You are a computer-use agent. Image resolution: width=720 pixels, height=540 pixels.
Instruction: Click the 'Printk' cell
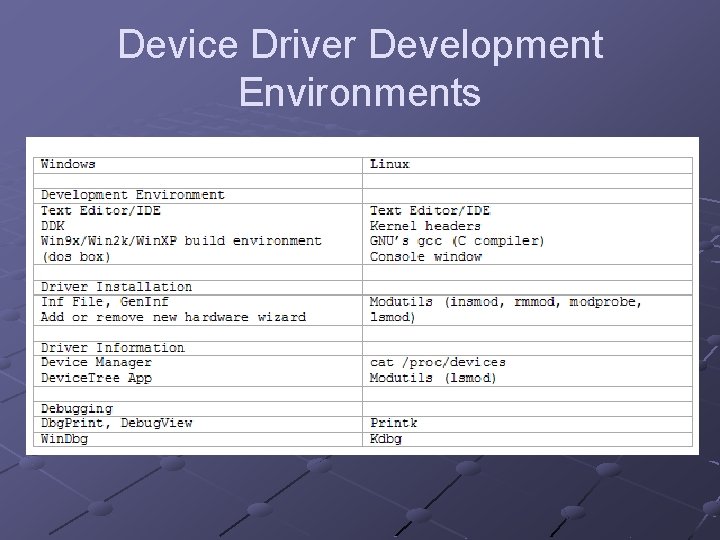coord(528,424)
